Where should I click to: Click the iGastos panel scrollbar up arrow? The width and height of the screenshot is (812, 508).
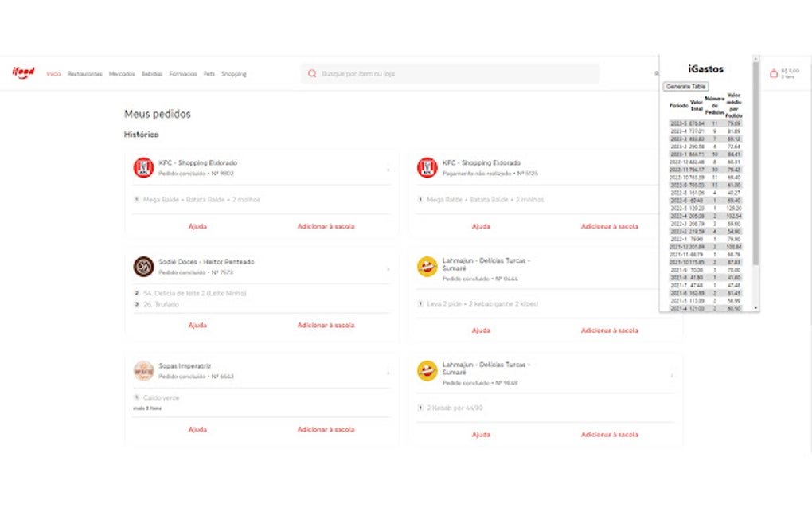[755, 58]
